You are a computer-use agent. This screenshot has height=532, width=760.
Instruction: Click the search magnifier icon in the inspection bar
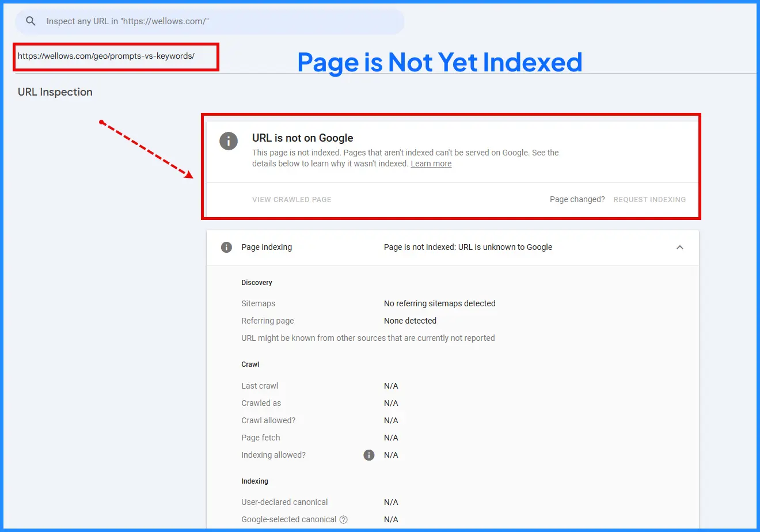(31, 21)
